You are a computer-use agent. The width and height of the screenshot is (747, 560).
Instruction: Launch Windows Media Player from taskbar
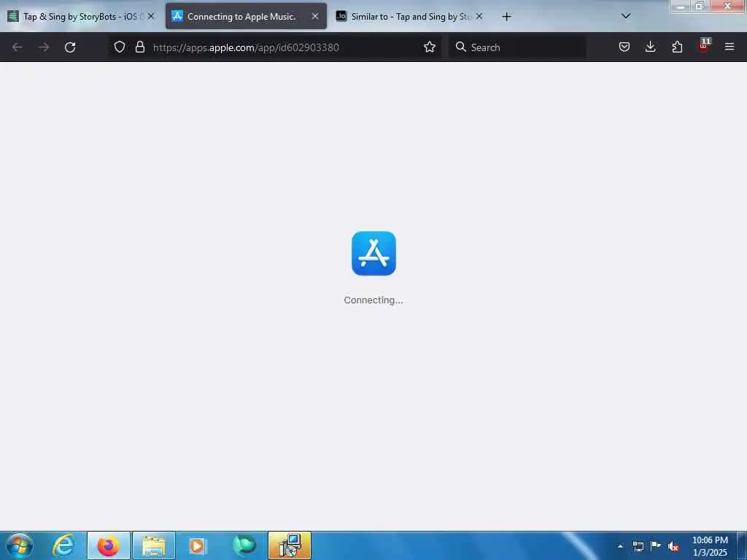pos(198,545)
